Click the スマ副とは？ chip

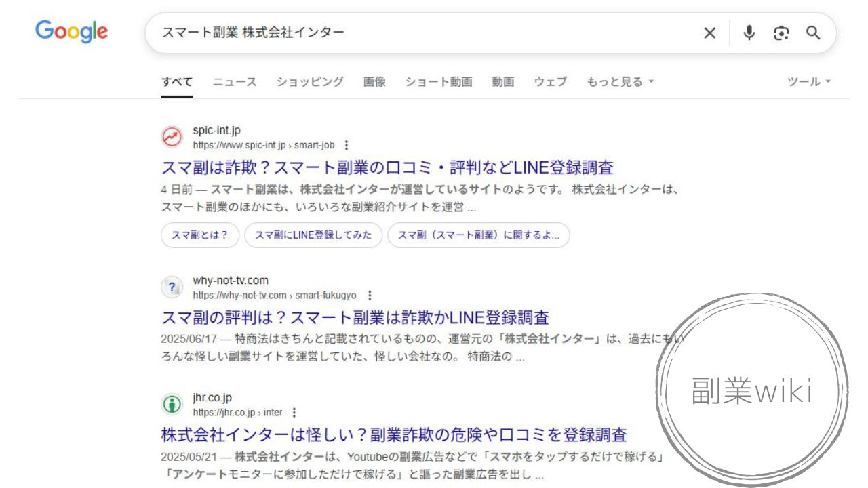point(200,235)
